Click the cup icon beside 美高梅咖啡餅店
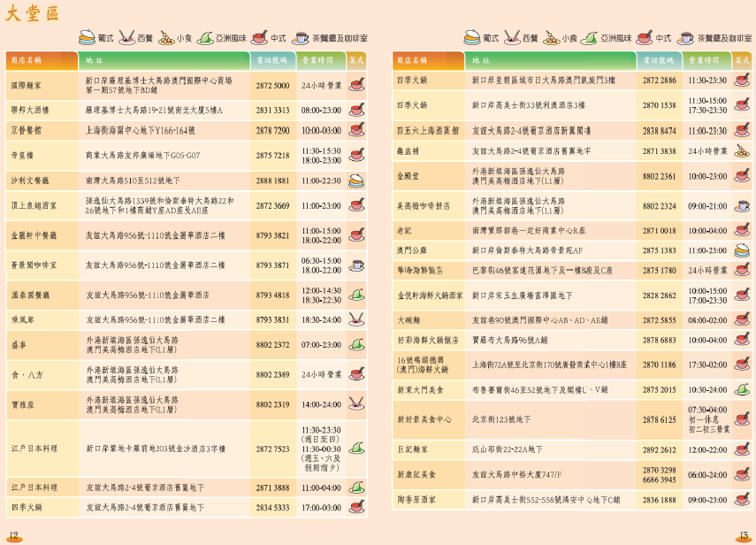The height and width of the screenshot is (545, 756). click(742, 206)
